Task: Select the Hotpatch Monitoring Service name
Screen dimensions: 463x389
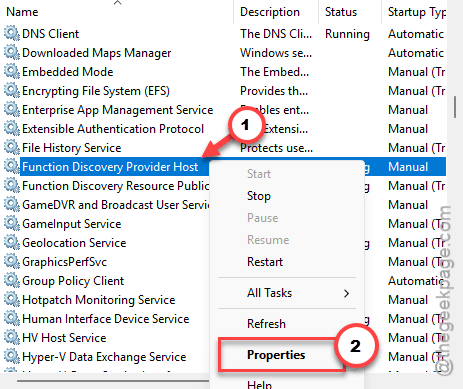Action: pyautogui.click(x=99, y=300)
